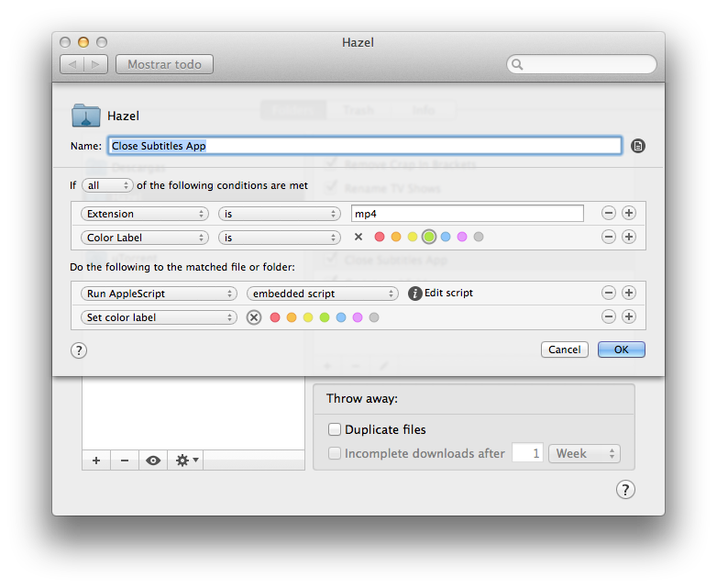The image size is (717, 588).
Task: Click the Hazel folder icon in the sheet
Action: click(86, 116)
